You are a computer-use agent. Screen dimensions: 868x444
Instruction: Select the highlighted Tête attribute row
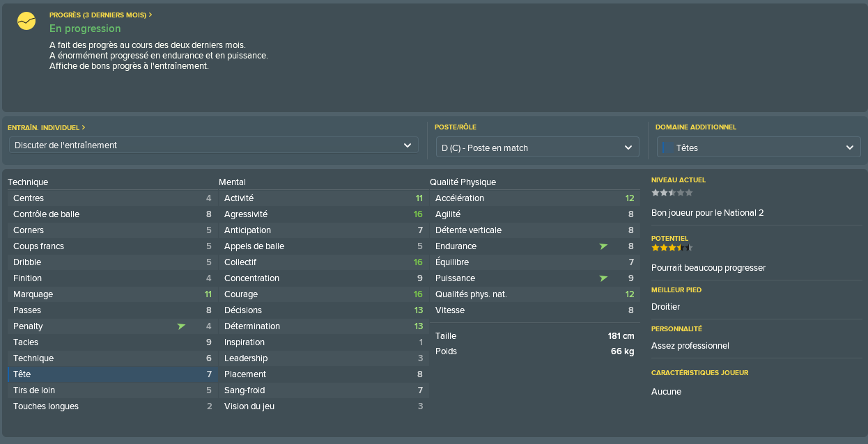click(111, 374)
